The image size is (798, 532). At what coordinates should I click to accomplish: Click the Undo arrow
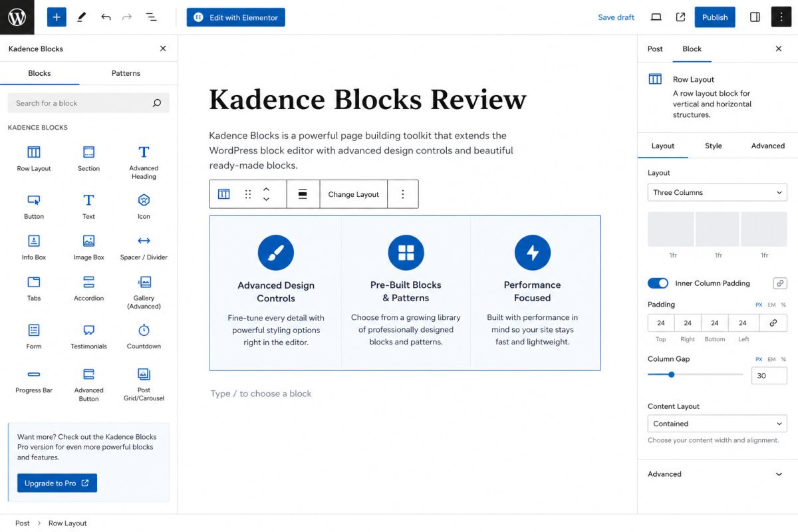point(106,17)
